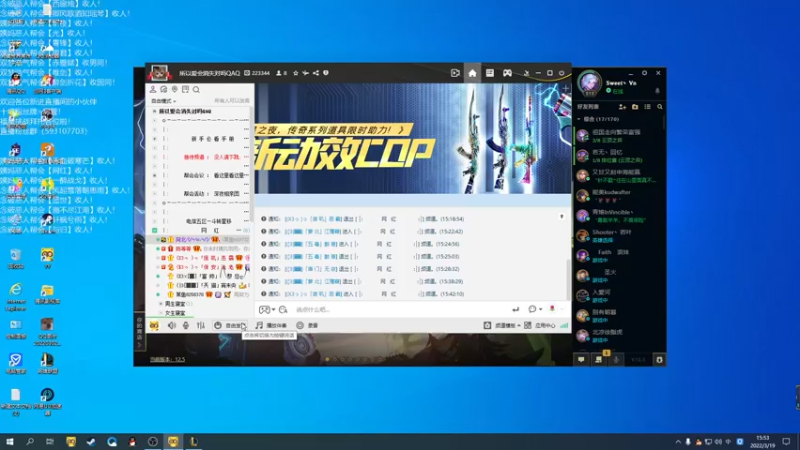Open the chat icon at friends panel bottom

point(581,360)
